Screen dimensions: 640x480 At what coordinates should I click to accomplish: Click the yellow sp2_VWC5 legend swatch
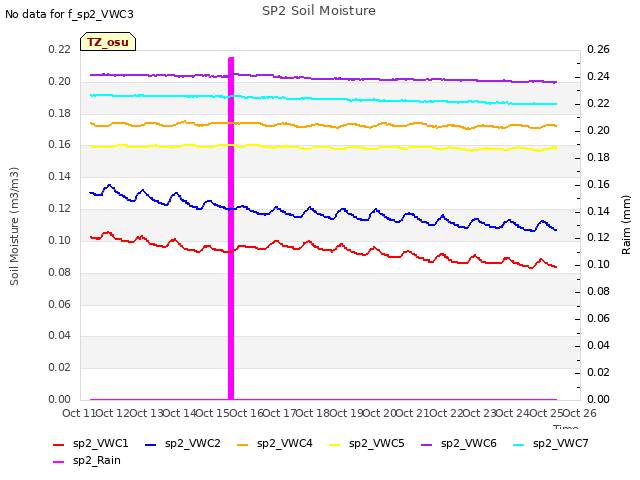tap(335, 444)
